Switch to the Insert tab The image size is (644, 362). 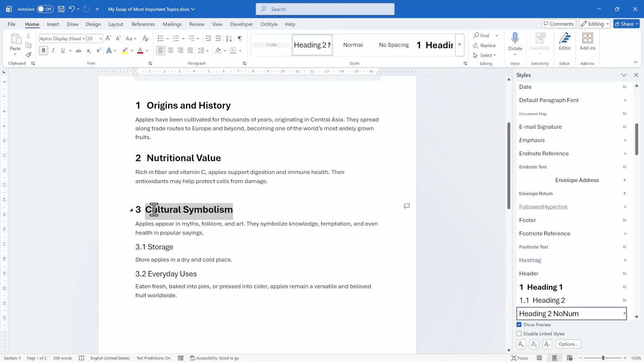[53, 24]
